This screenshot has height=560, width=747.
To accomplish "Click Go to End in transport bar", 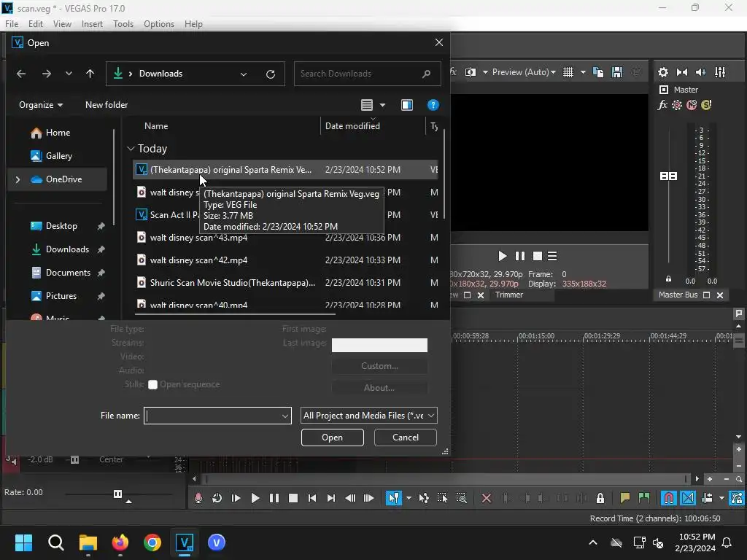I will pyautogui.click(x=330, y=498).
